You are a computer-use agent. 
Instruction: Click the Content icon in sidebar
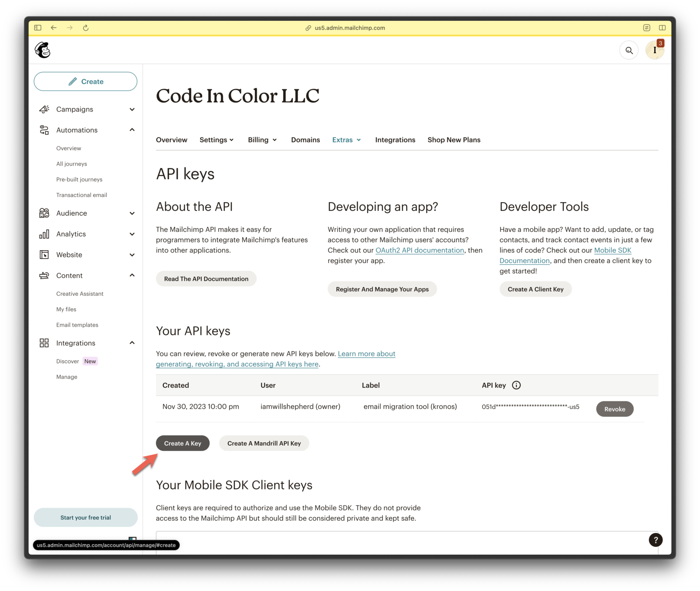point(44,275)
